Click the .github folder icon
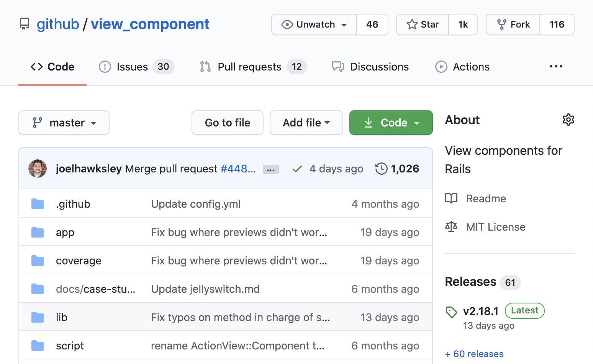The image size is (593, 364). point(38,203)
